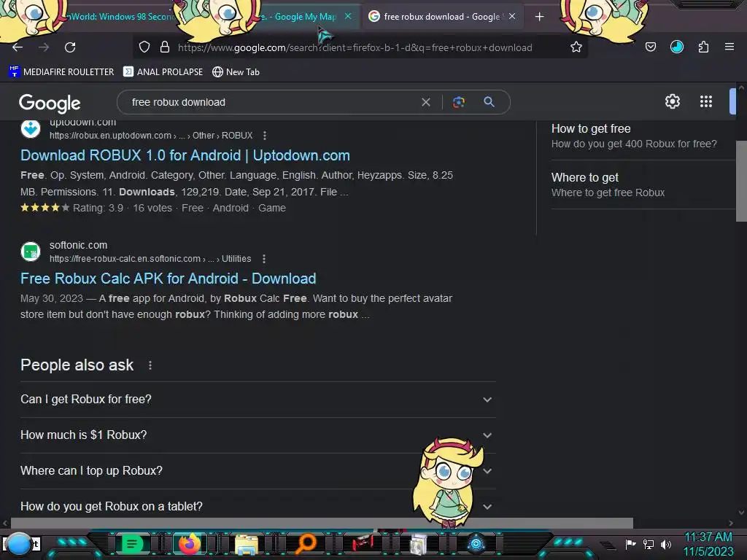The height and width of the screenshot is (560, 747).
Task: Open the orange magnifier taskbar app
Action: (306, 543)
